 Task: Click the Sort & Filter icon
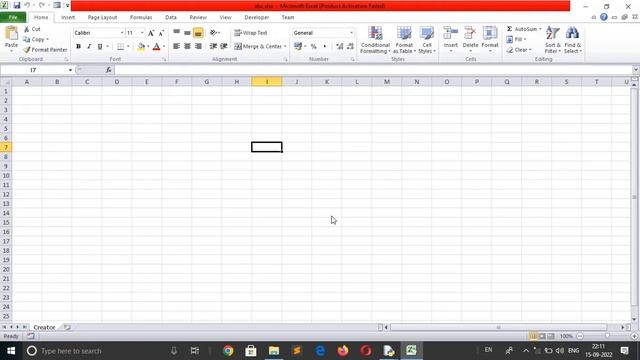pyautogui.click(x=553, y=33)
